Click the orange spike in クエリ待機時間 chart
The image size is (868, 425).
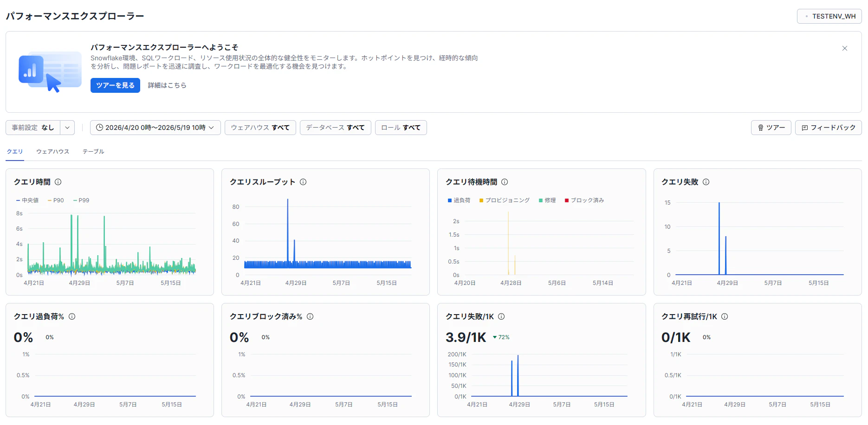pyautogui.click(x=508, y=243)
